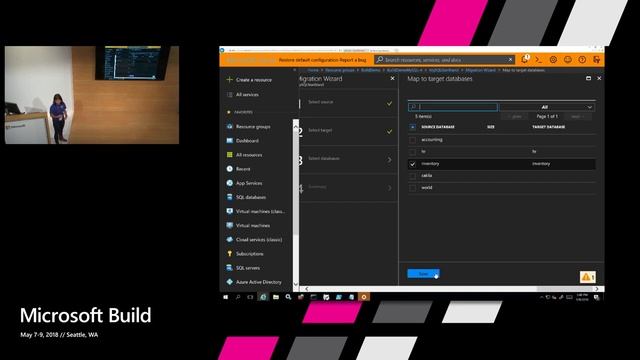Image resolution: width=640 pixels, height=360 pixels.
Task: Open the Summary wizard step
Action: (348, 188)
